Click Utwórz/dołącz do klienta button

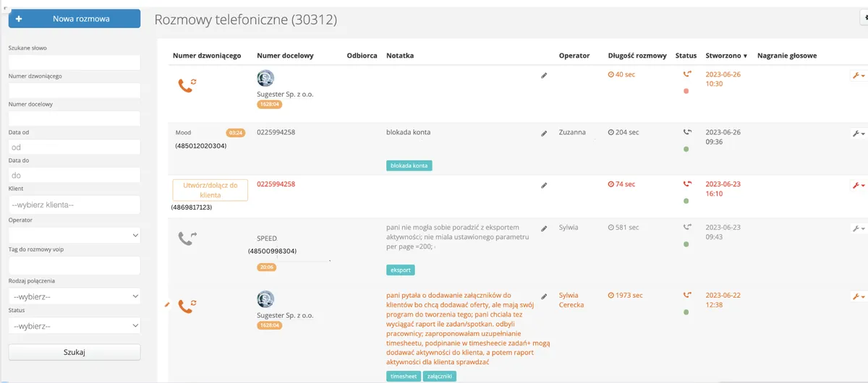(210, 190)
